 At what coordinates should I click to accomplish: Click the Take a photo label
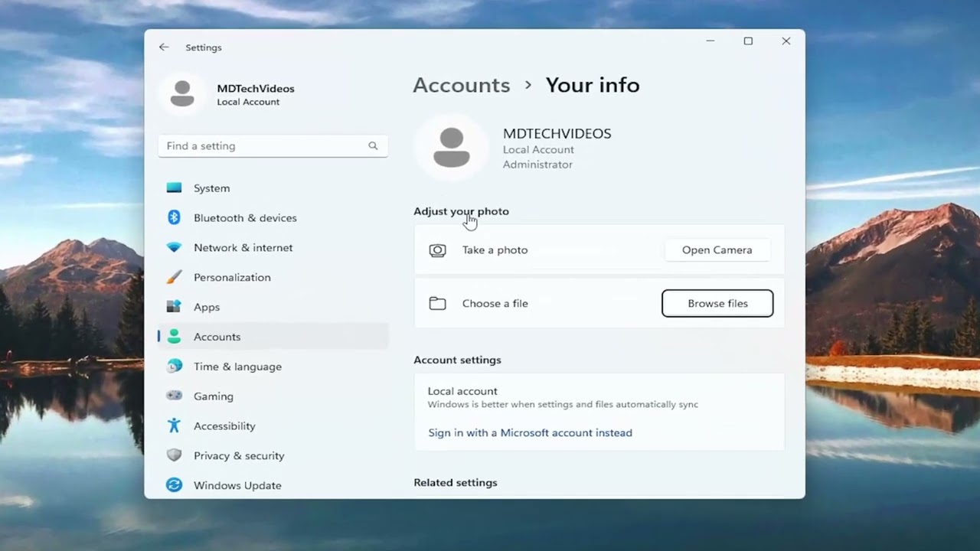pyautogui.click(x=495, y=250)
